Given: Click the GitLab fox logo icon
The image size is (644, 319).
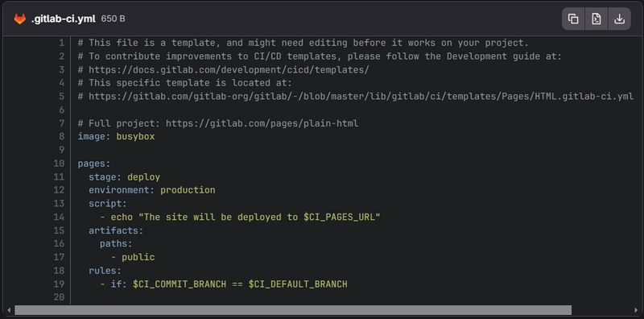Looking at the screenshot, I should click(19, 19).
